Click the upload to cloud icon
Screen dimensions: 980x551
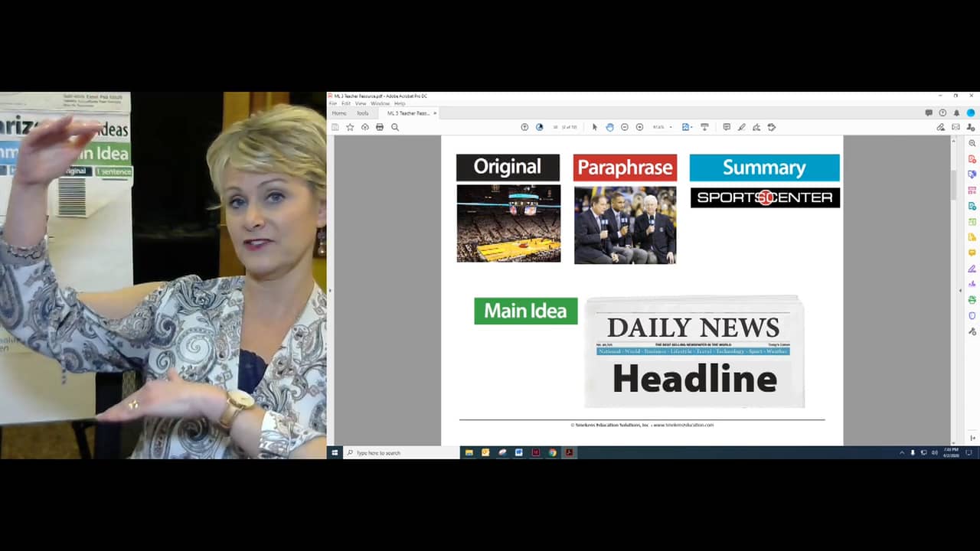point(364,127)
